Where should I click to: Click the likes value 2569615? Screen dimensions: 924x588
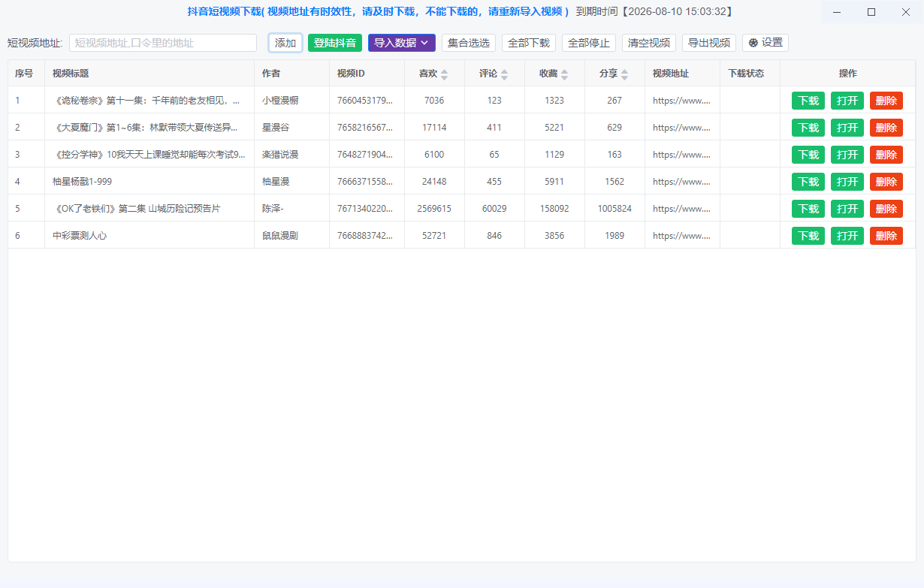pos(434,209)
